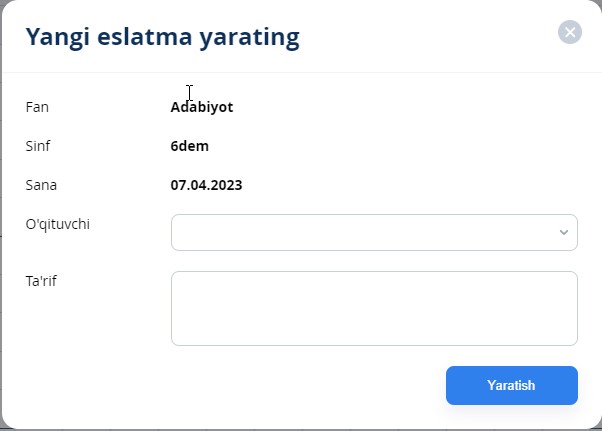This screenshot has height=431, width=602.
Task: Close the new note dialog
Action: point(570,32)
